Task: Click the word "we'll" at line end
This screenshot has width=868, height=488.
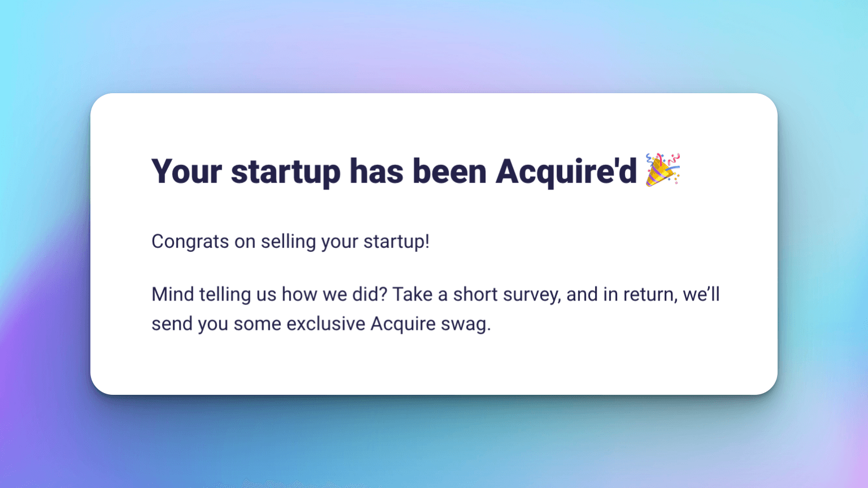Action: [701, 294]
